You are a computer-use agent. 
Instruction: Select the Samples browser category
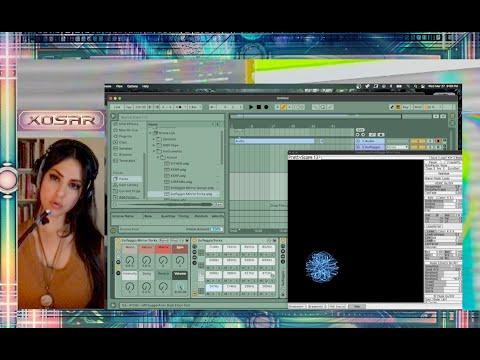point(126,148)
